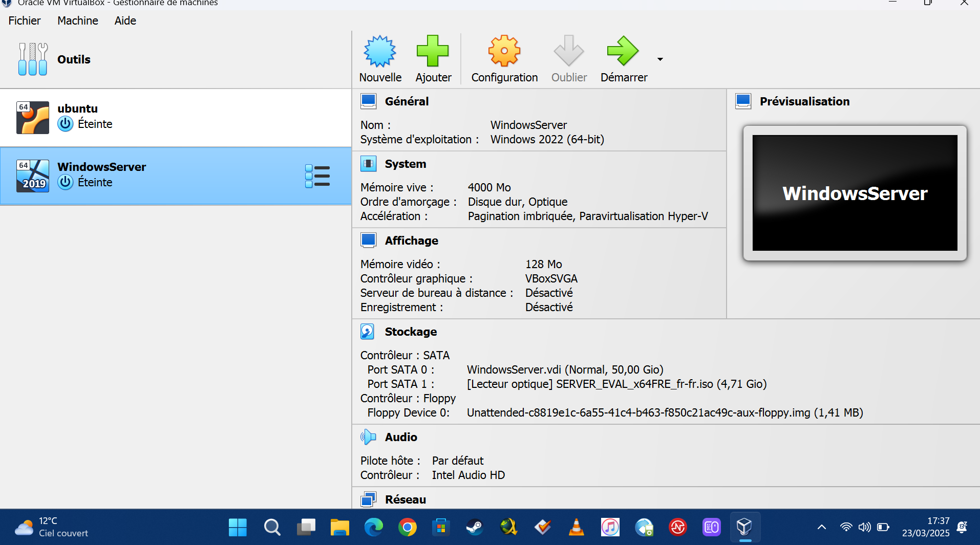Click the Nouvelle machine toolbar icon
The height and width of the screenshot is (545, 980).
[x=380, y=51]
